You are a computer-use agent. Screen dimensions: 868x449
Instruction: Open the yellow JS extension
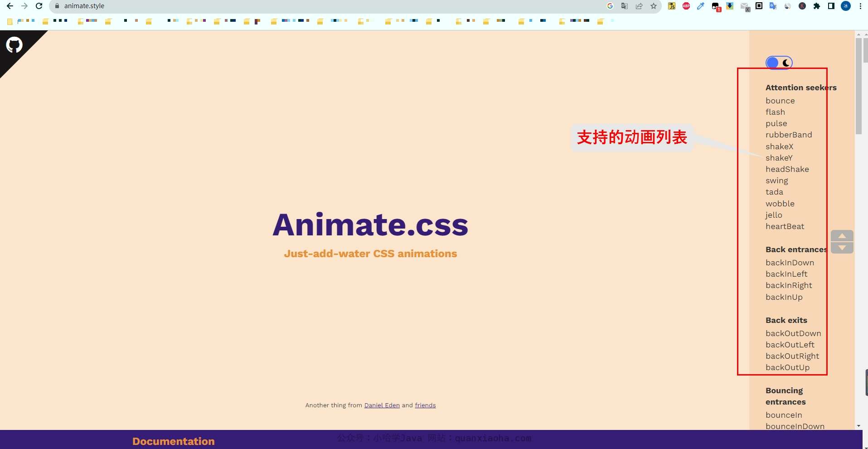(672, 6)
